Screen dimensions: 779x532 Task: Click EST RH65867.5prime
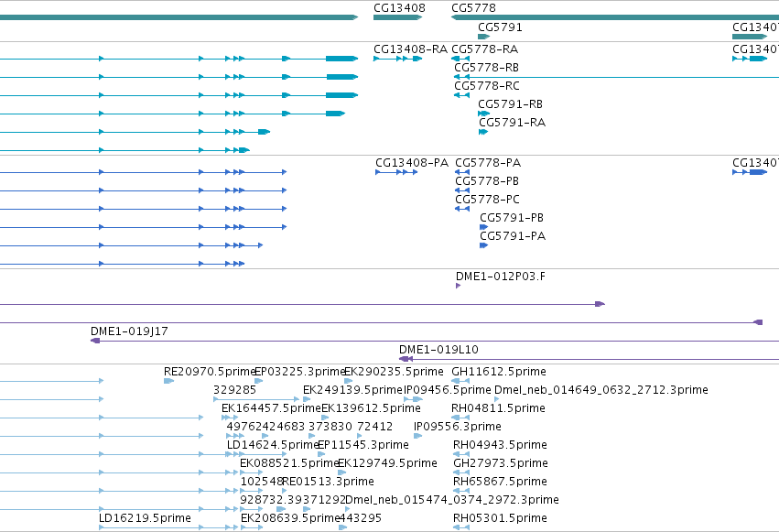pyautogui.click(x=461, y=492)
